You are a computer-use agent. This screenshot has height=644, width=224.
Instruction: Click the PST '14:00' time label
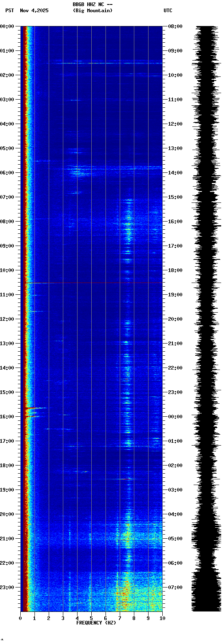pyautogui.click(x=7, y=368)
